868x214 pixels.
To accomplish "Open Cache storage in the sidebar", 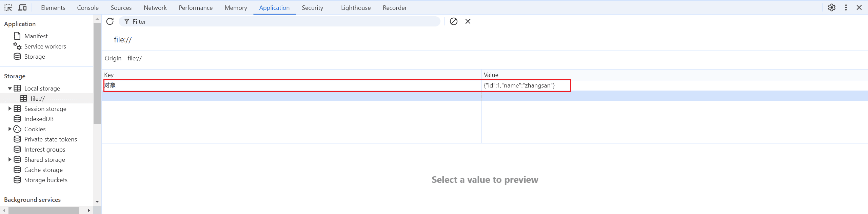I will (43, 170).
